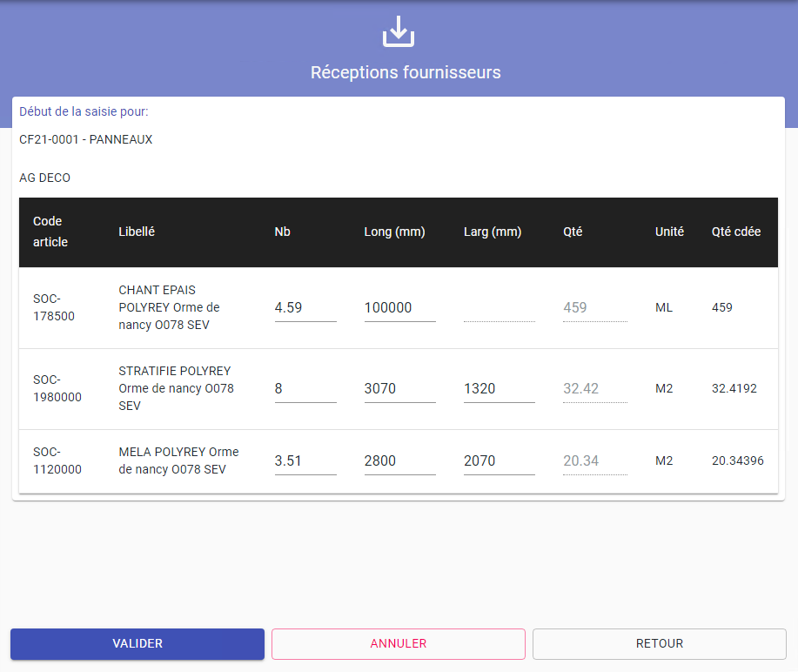Click Qté field showing 20.34
This screenshot has height=672, width=798.
coord(594,461)
